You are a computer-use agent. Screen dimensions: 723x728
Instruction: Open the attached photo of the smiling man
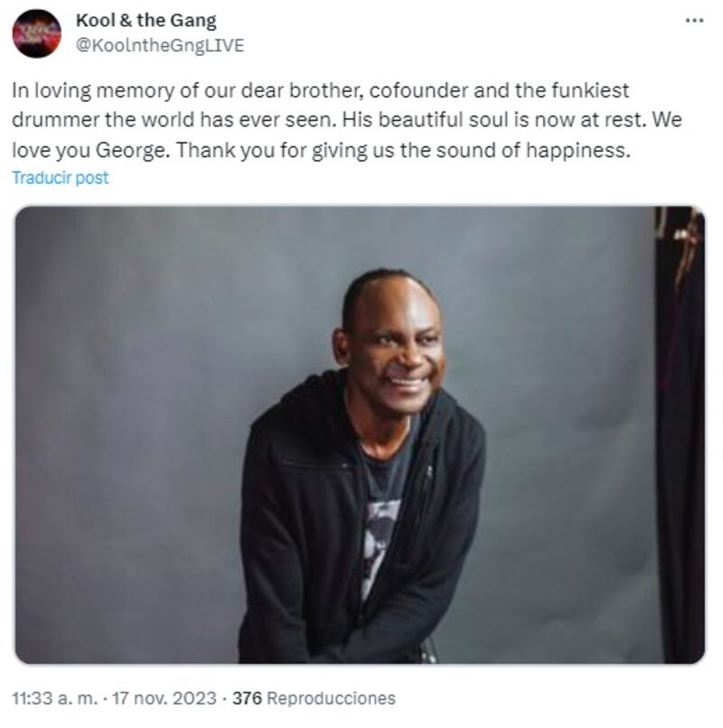tap(360, 434)
